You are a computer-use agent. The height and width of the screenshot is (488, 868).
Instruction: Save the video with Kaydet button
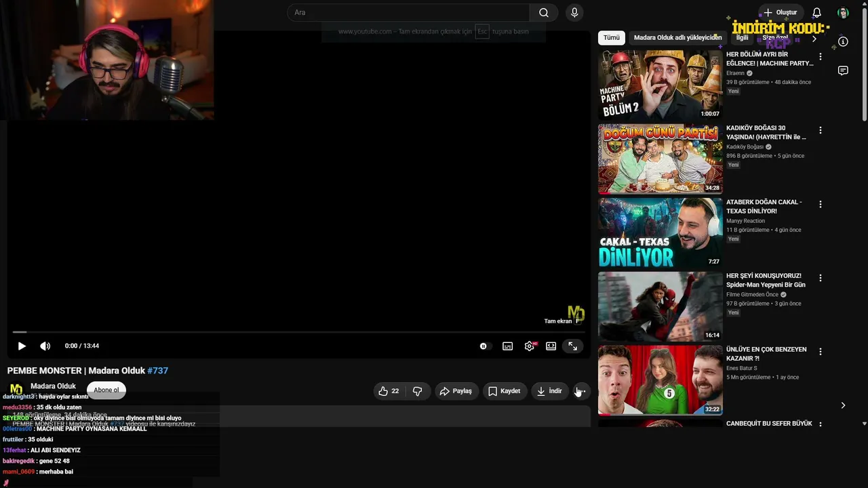pyautogui.click(x=505, y=391)
